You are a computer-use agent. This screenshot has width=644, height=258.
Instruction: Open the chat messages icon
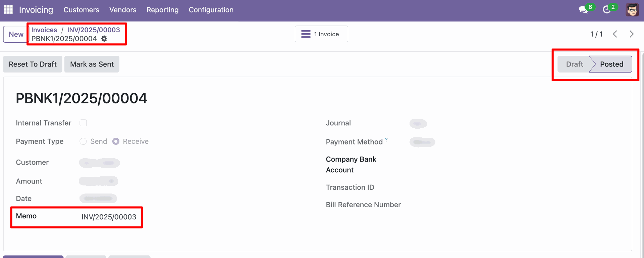[x=583, y=10]
